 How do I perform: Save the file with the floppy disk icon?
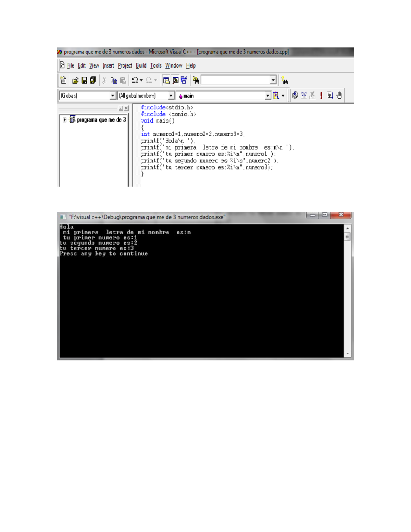(84, 81)
